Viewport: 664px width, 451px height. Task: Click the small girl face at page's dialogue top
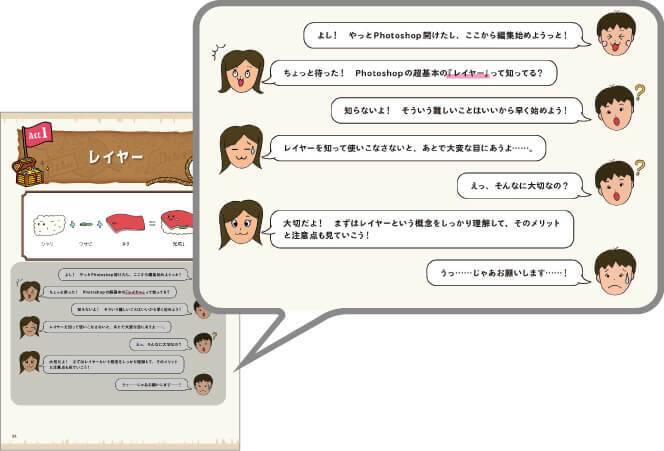[30, 291]
